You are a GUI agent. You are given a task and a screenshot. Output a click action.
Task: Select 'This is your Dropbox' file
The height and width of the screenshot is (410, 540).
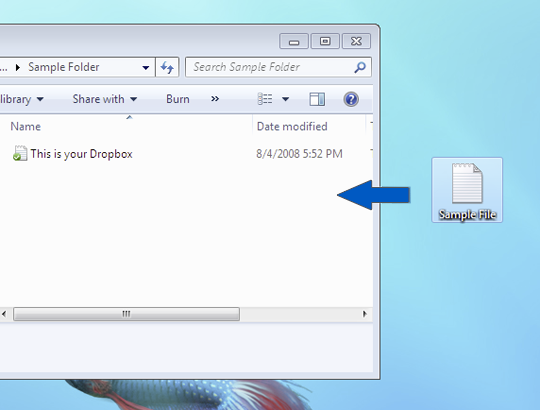(x=81, y=154)
